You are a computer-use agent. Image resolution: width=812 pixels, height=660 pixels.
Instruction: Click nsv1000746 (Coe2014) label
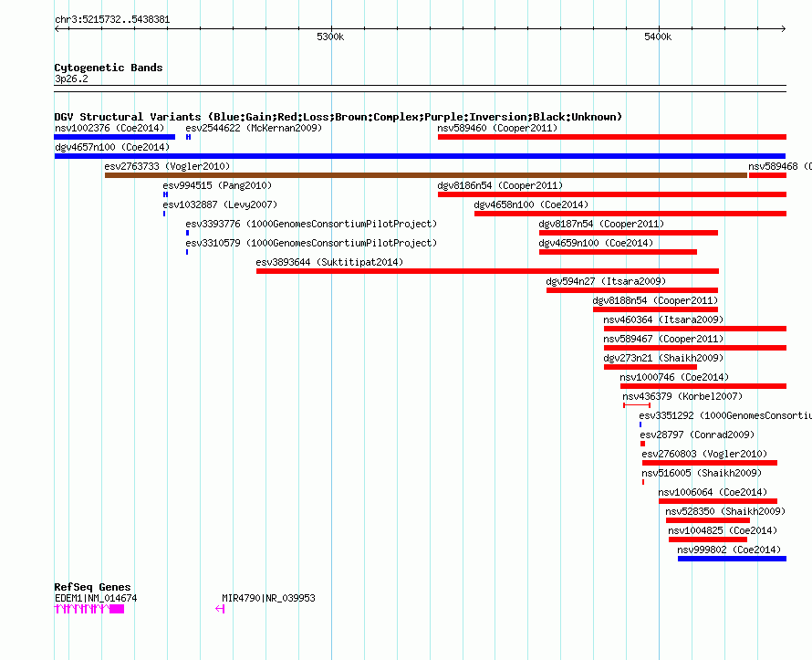click(x=674, y=377)
